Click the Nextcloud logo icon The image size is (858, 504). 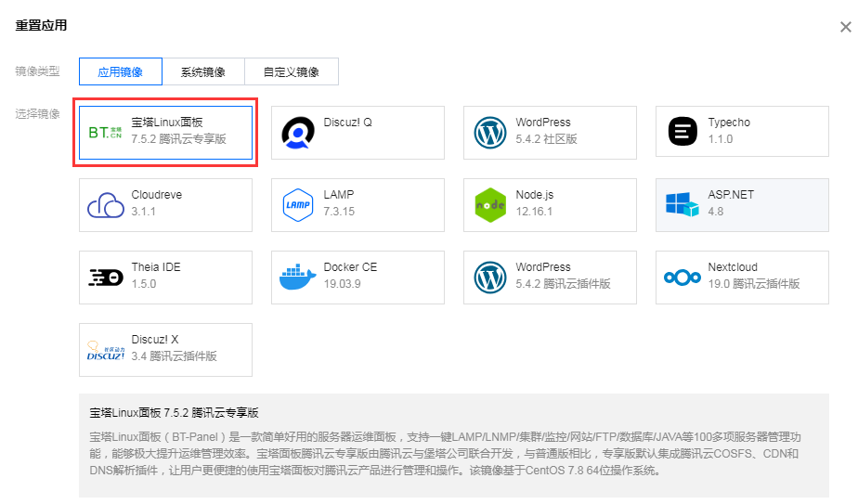click(x=682, y=278)
